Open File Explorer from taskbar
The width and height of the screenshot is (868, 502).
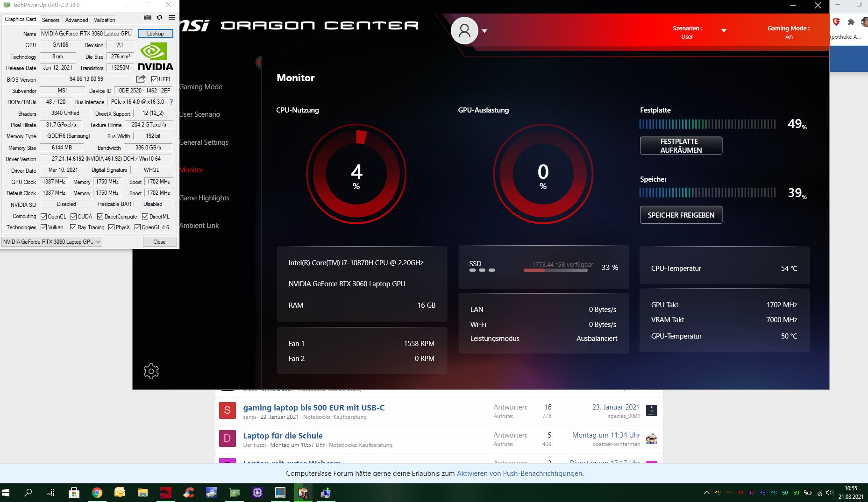click(142, 493)
